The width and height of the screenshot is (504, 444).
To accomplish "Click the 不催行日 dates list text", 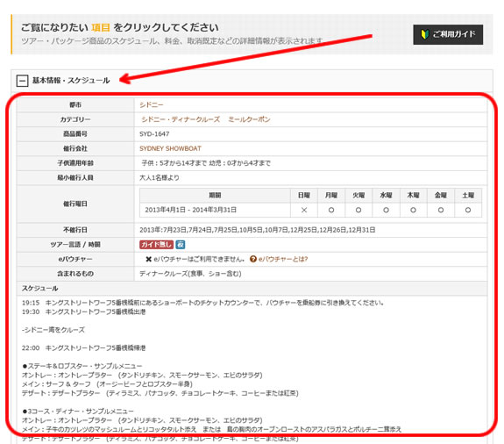I will [258, 230].
